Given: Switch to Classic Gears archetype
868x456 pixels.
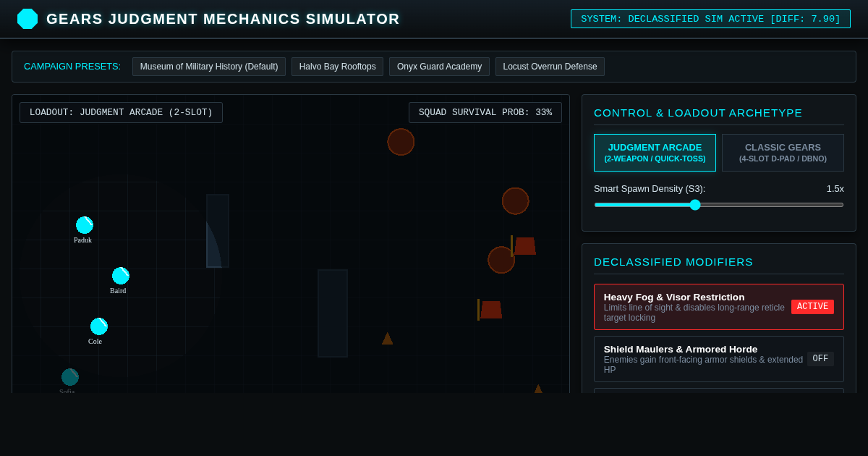Looking at the screenshot, I should tap(783, 153).
